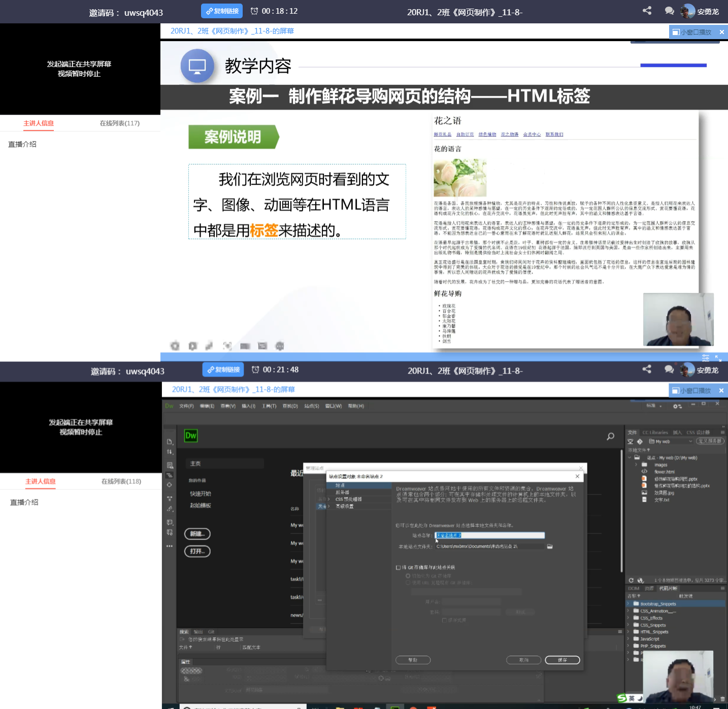Viewport: 728px width, 709px height.
Task: Open the 站点(S) menu
Action: (311, 406)
